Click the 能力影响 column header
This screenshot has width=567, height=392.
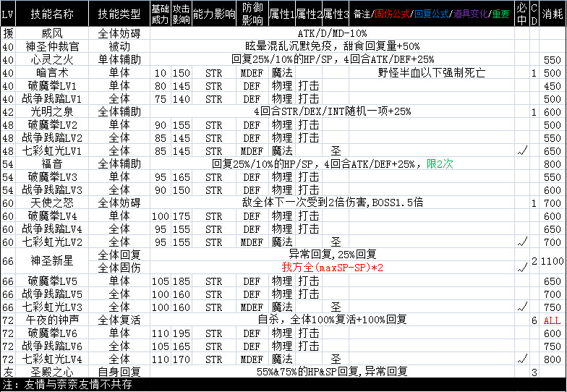point(214,14)
